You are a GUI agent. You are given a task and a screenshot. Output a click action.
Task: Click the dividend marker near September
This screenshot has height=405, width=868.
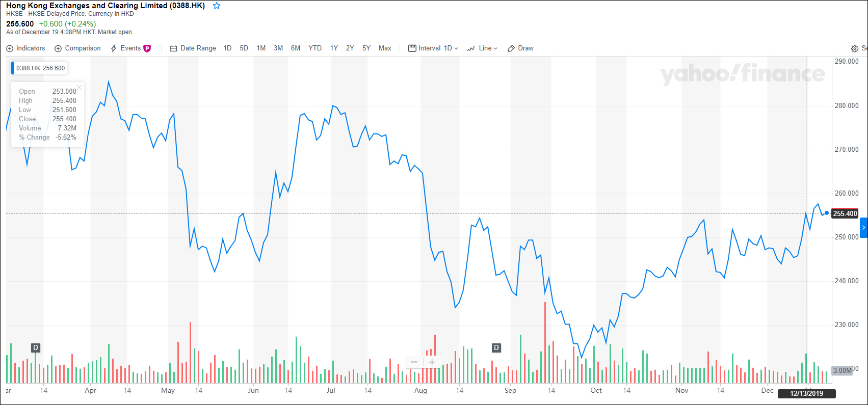[496, 348]
